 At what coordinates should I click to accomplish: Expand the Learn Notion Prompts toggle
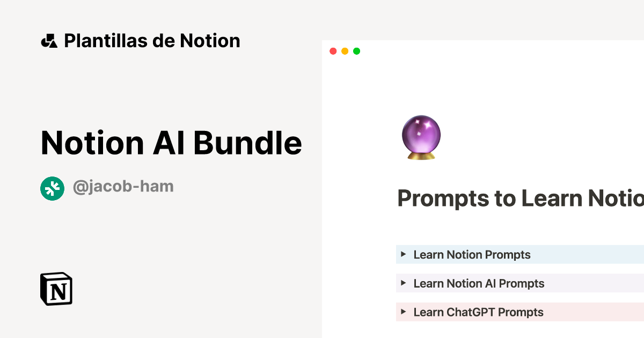404,254
